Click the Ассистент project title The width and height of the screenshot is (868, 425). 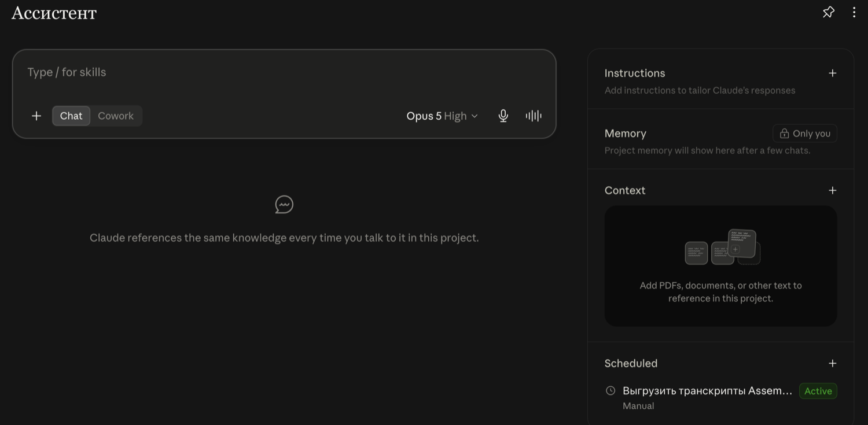(x=54, y=13)
